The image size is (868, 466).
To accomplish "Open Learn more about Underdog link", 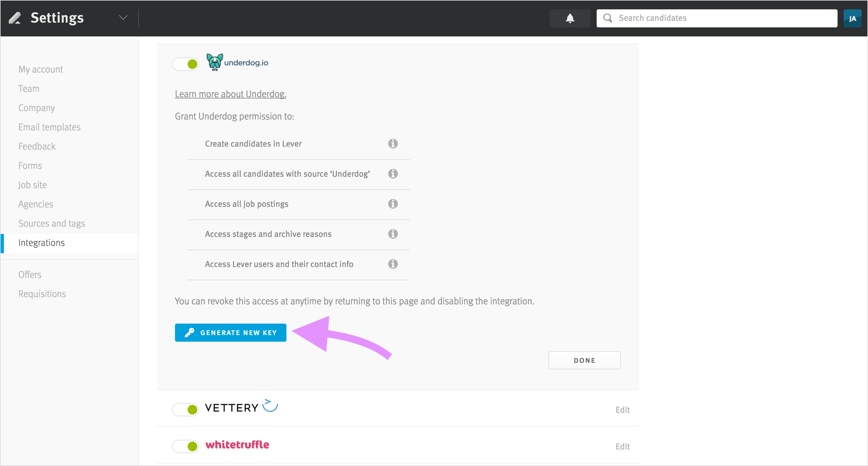I will point(230,94).
